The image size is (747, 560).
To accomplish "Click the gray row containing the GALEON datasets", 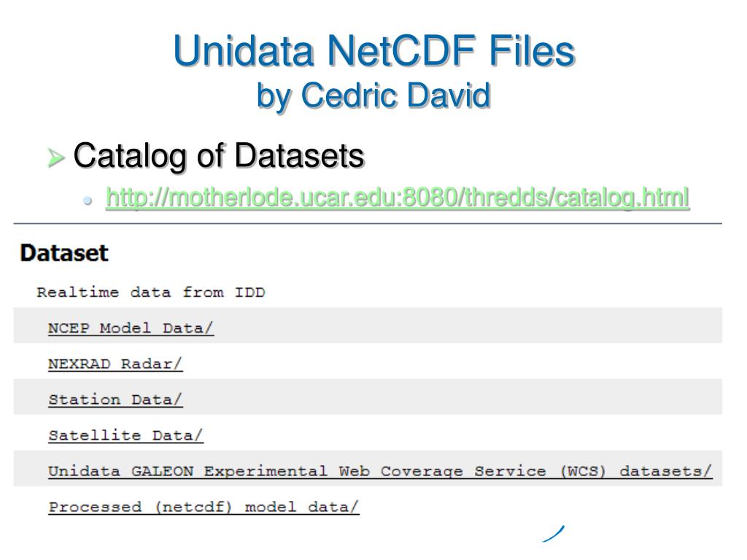I will tap(368, 468).
